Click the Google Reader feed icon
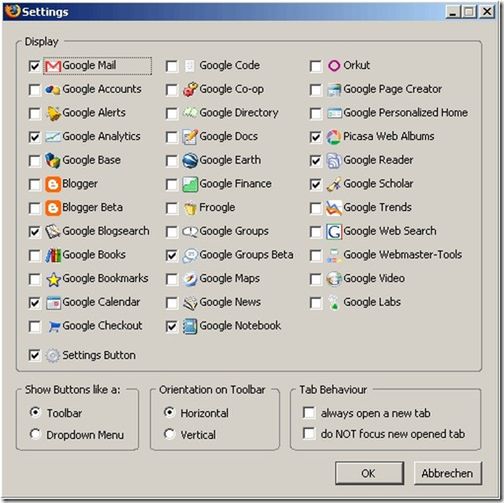 pyautogui.click(x=334, y=161)
